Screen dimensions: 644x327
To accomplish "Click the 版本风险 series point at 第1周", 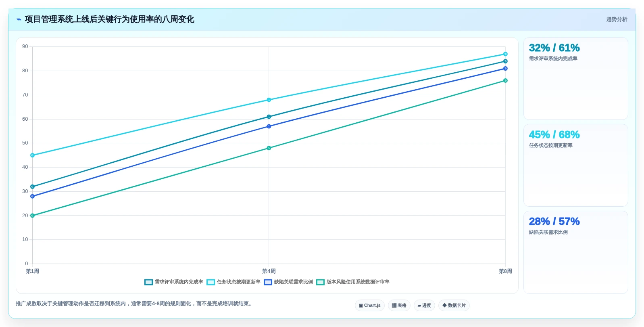I will pos(33,216).
